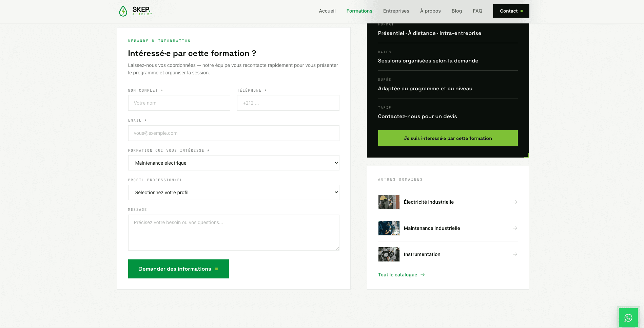Open Maintenance industrielle thumbnail

click(x=389, y=228)
